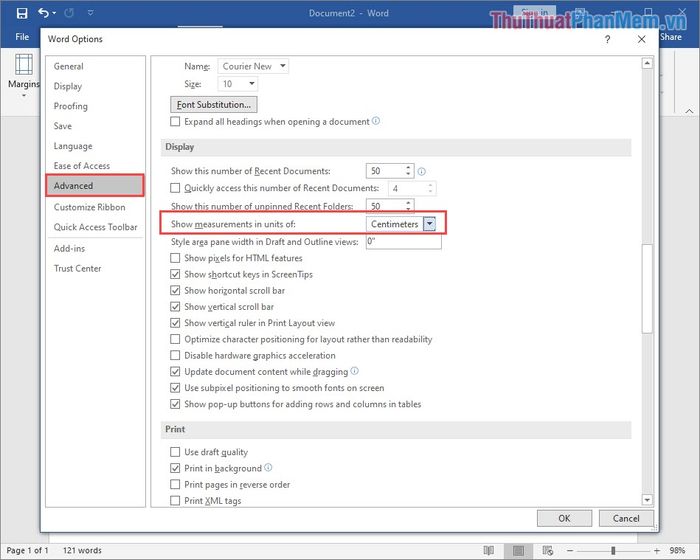The height and width of the screenshot is (560, 700).
Task: Uncheck Show vertical scroll bar option
Action: pyautogui.click(x=175, y=307)
